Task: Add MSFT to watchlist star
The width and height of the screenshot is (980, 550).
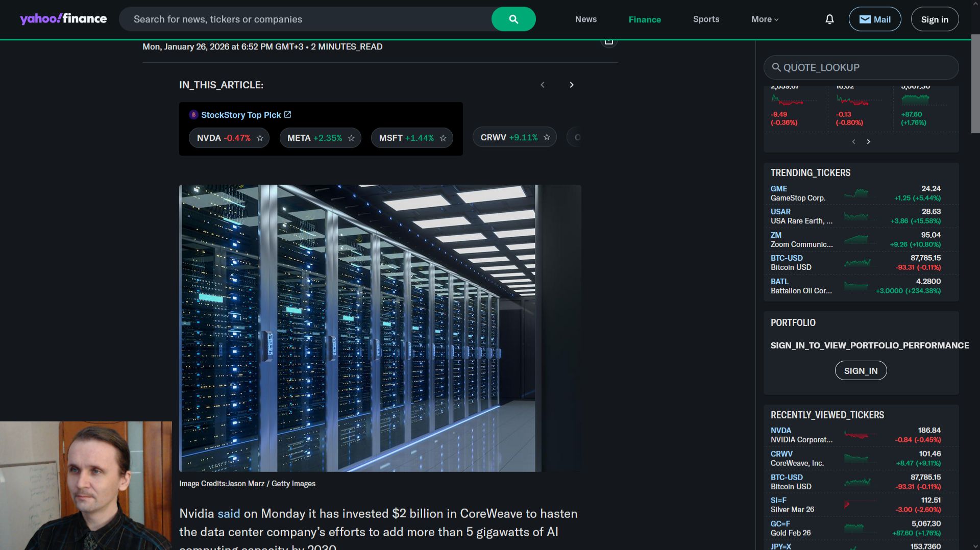Action: click(443, 138)
